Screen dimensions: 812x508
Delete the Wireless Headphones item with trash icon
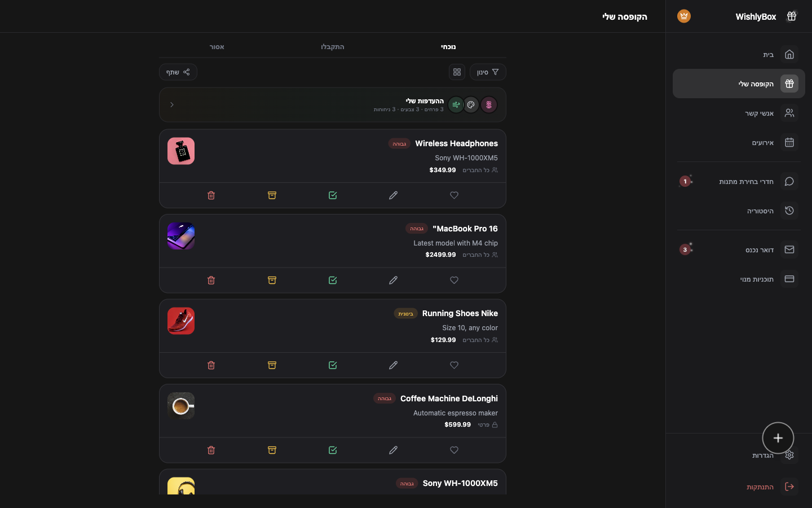(x=211, y=195)
